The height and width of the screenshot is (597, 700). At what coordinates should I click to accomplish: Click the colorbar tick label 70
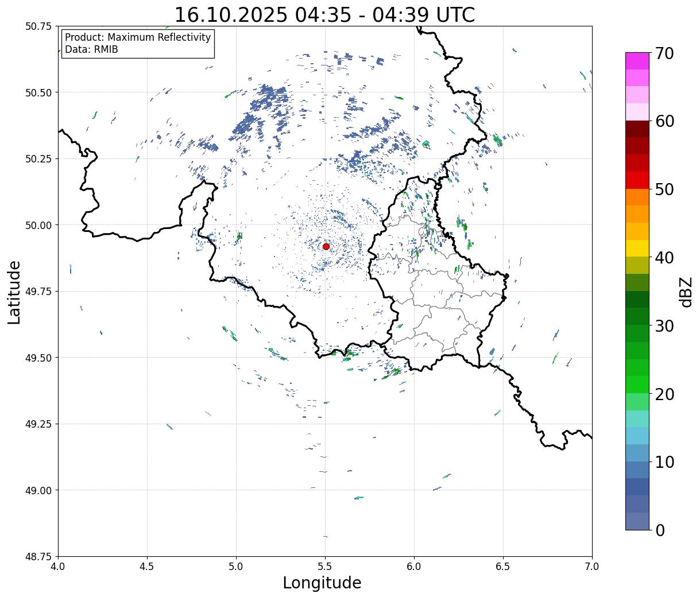664,53
